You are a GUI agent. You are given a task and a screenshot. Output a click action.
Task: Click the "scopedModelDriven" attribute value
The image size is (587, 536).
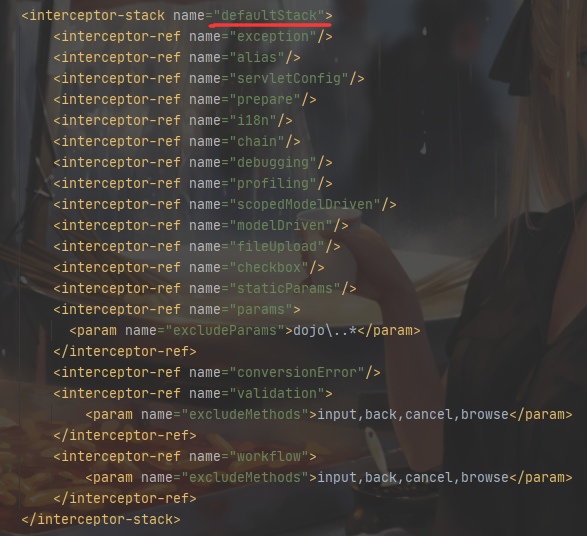[305, 204]
